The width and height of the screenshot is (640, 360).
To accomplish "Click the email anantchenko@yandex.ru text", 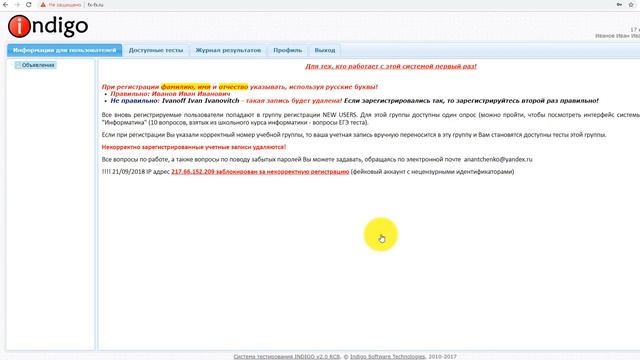I will (498, 160).
